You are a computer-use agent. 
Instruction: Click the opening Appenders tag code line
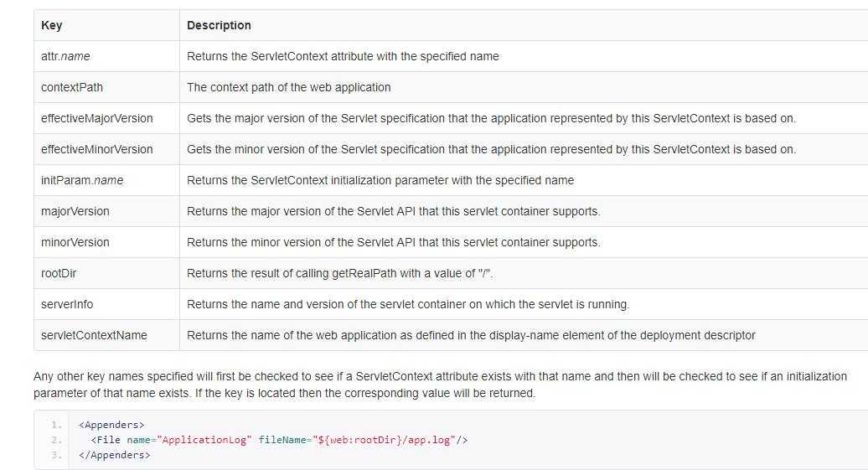(x=111, y=425)
